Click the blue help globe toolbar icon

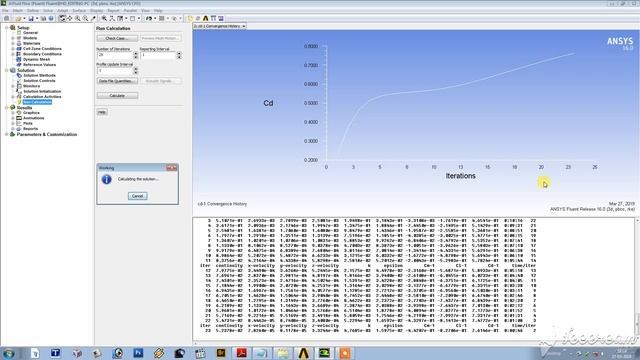click(51, 18)
